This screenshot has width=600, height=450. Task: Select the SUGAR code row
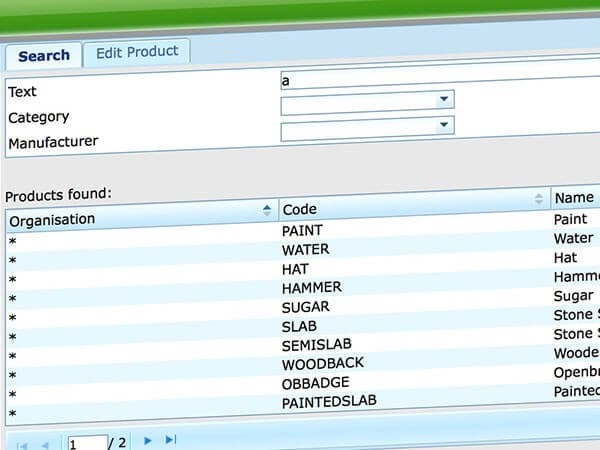click(x=305, y=307)
